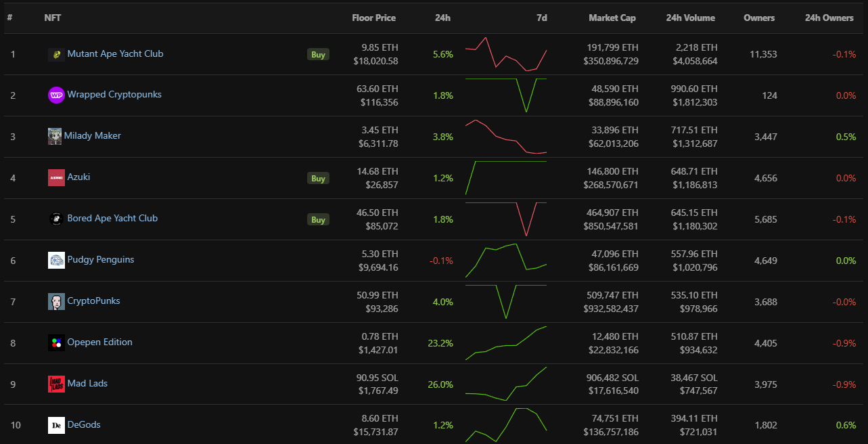Image resolution: width=868 pixels, height=444 pixels.
Task: Open the CryptoPunks collection link
Action: point(93,301)
